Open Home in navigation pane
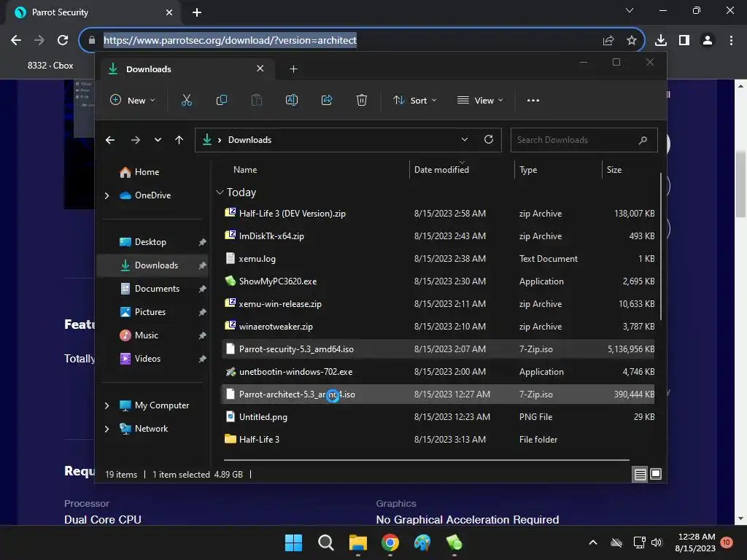This screenshot has width=747, height=560. [147, 172]
